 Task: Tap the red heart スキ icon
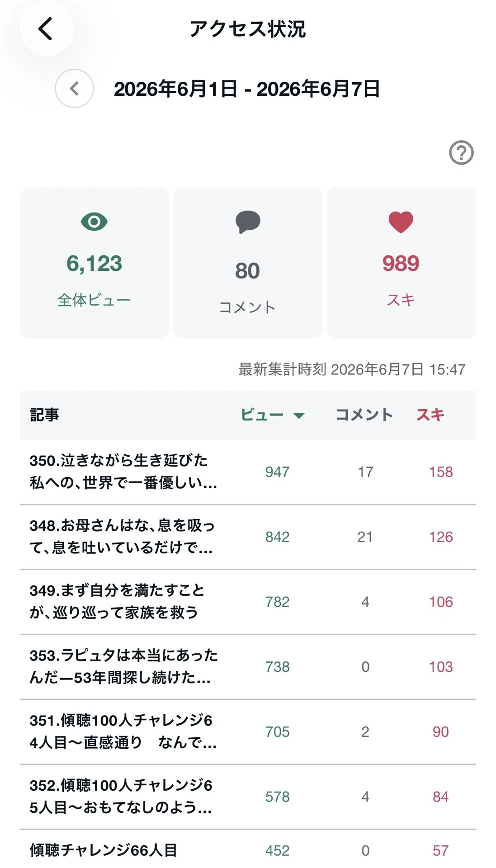coord(401,222)
